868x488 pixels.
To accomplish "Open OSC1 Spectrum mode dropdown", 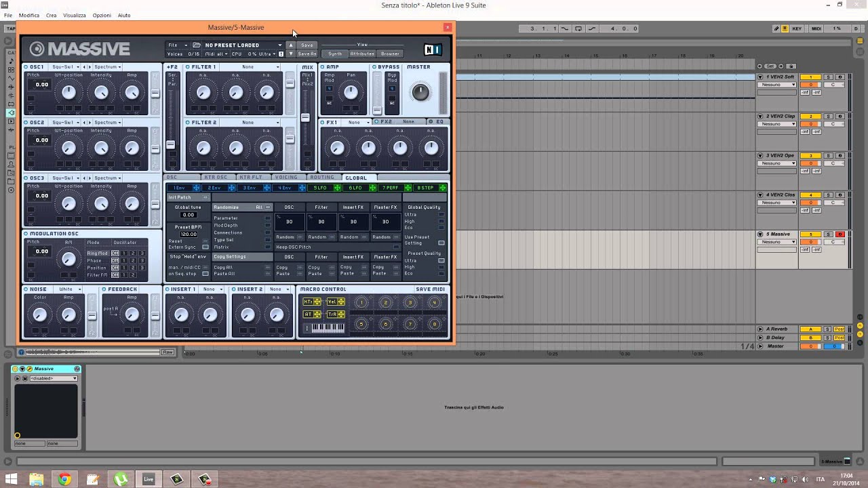I will pos(107,67).
